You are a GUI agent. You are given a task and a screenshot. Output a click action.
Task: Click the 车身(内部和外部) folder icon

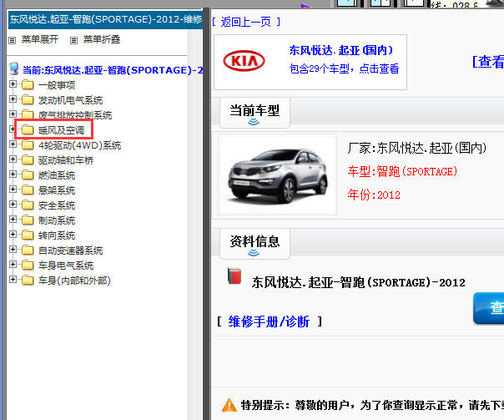[28, 280]
